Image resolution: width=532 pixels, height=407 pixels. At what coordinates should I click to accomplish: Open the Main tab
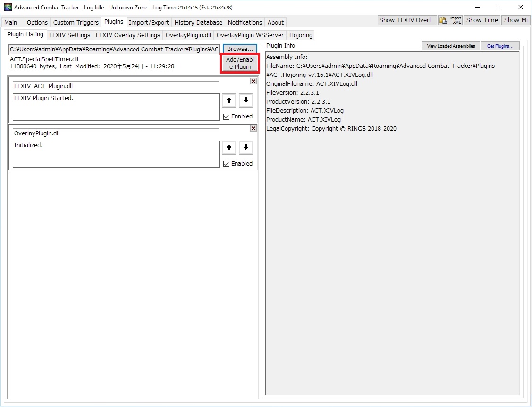coord(11,22)
